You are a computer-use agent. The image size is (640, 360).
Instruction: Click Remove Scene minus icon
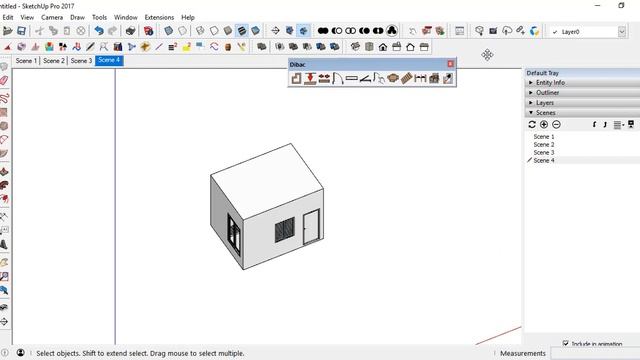pyautogui.click(x=556, y=124)
